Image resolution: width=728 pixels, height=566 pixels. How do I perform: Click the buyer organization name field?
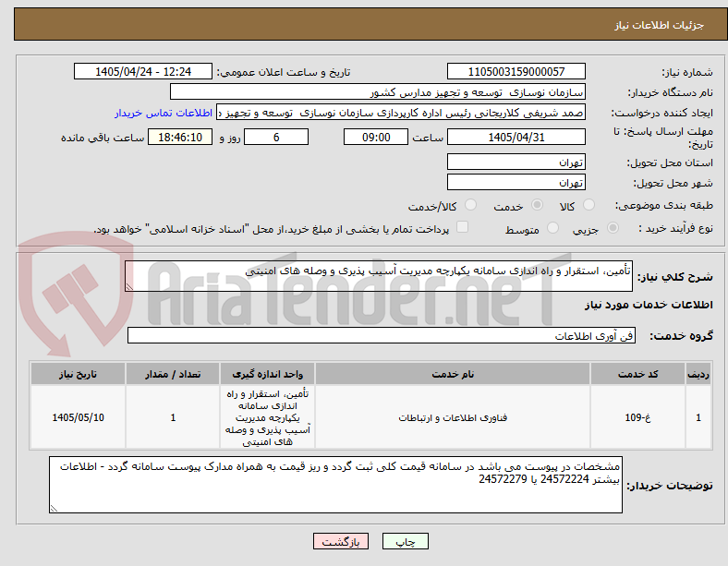coord(378,91)
